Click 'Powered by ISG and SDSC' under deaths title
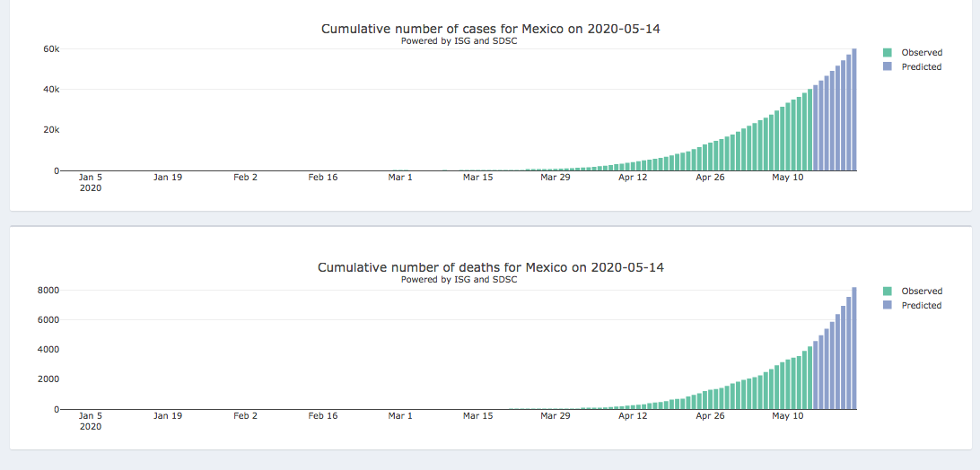Image resolution: width=980 pixels, height=470 pixels. click(x=459, y=279)
